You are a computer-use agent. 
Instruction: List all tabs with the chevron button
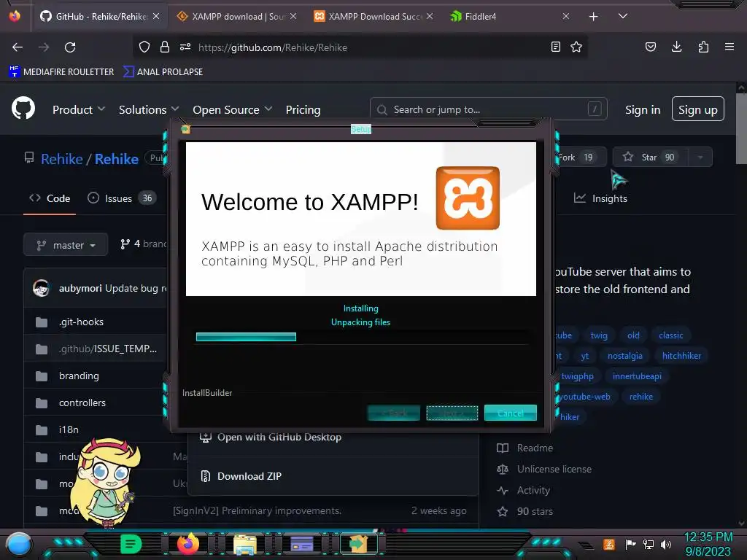coord(623,16)
